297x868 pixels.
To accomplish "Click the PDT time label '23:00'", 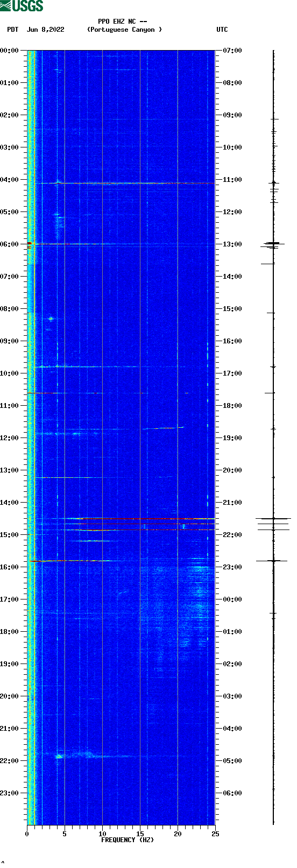I will [x=9, y=793].
